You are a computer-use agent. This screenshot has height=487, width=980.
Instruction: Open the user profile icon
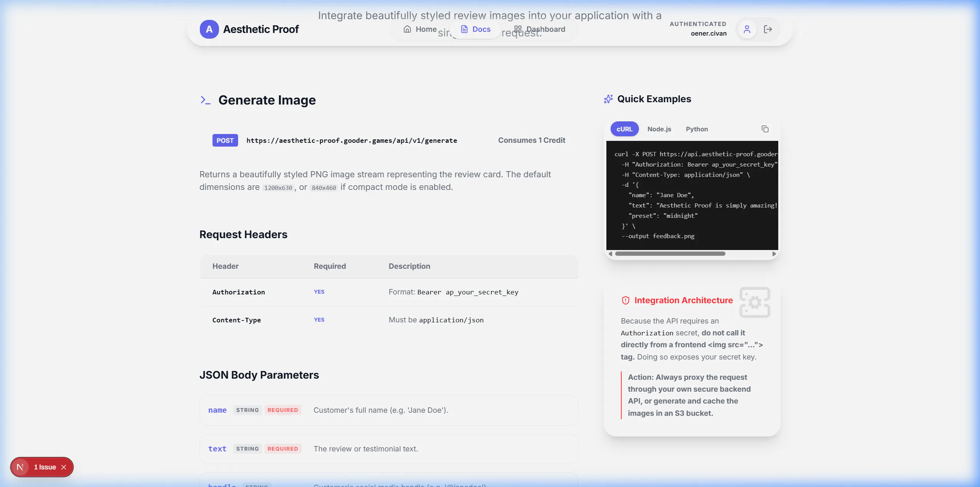tap(746, 29)
